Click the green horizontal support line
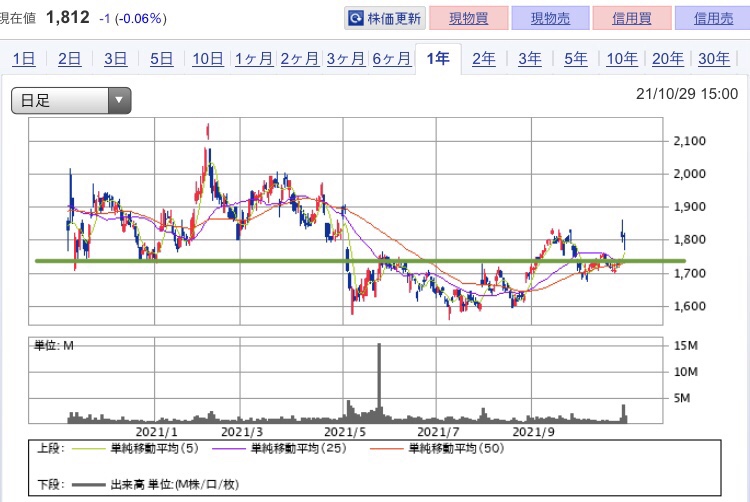750x502 pixels. (x=360, y=261)
